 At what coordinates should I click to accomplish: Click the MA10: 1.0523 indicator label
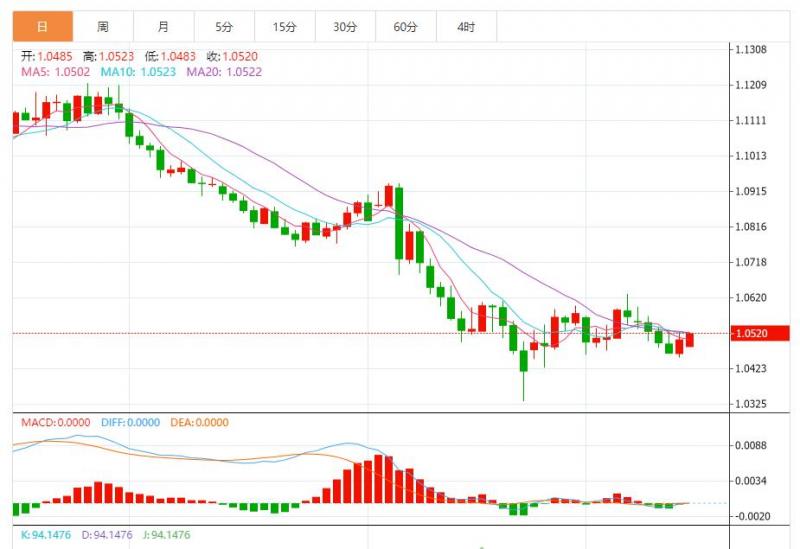[138, 72]
